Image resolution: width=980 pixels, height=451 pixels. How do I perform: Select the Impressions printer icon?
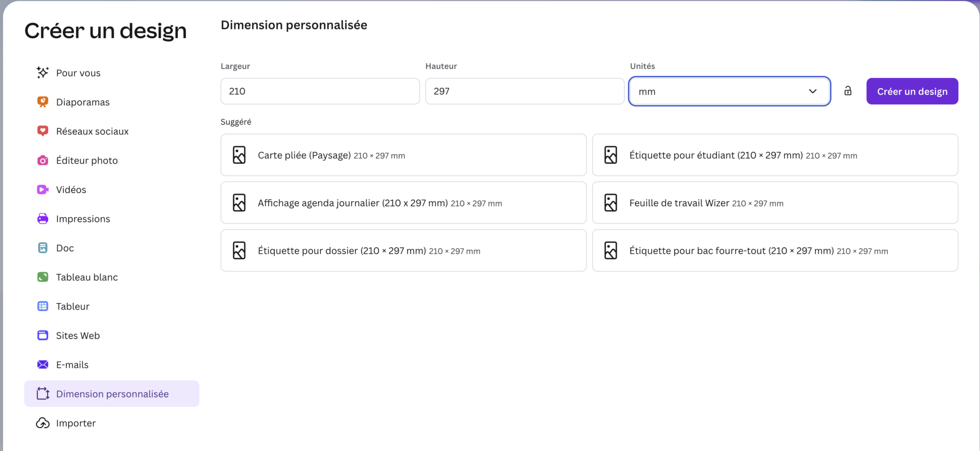coord(43,218)
